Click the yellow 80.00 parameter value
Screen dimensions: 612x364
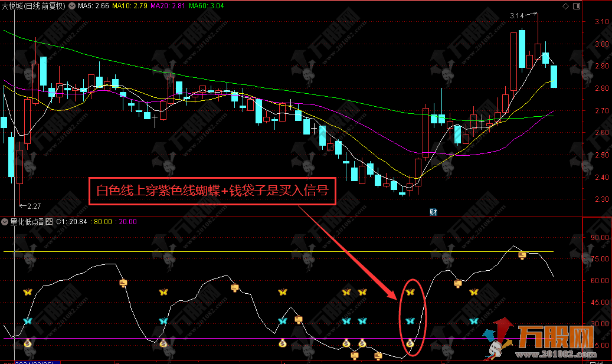click(x=103, y=222)
